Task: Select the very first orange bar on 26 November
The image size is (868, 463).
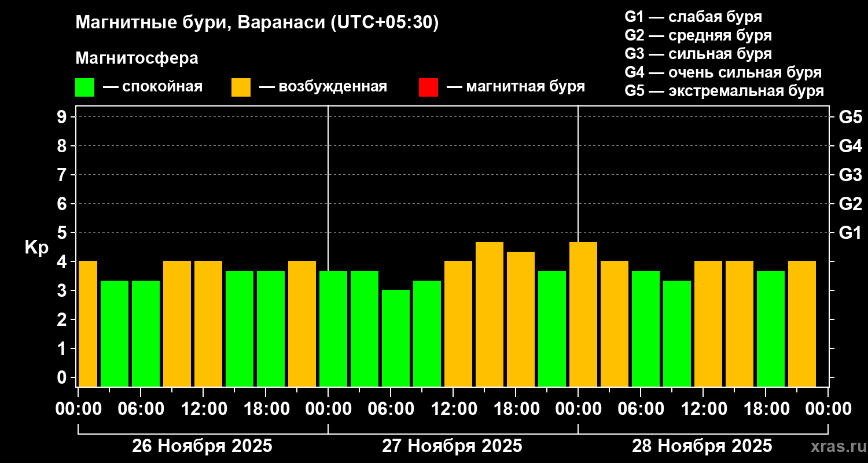Action: (88, 324)
